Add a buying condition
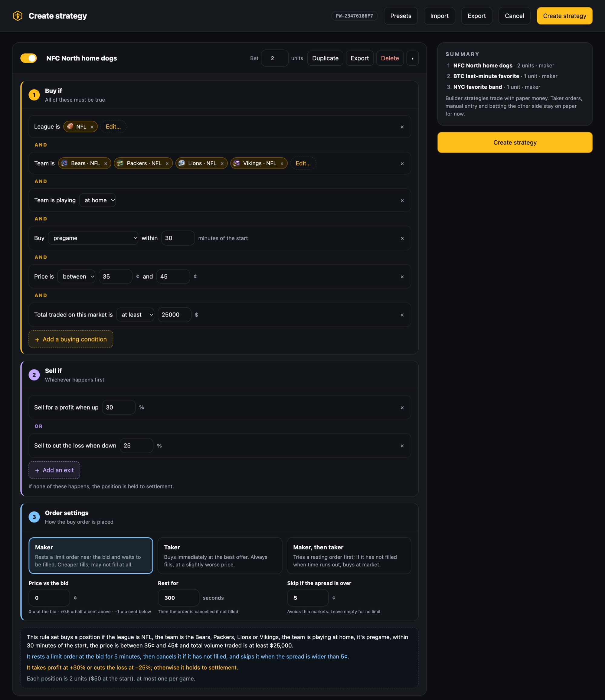605x700 pixels. point(71,339)
